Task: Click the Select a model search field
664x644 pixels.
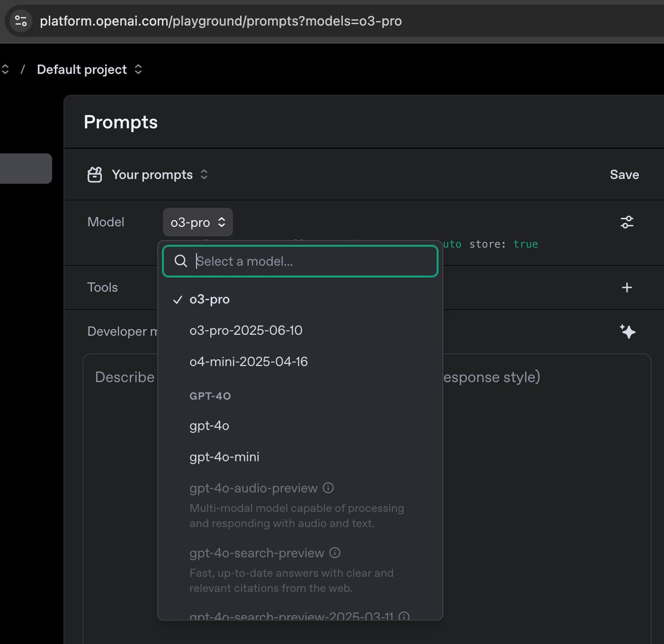Action: [x=300, y=261]
